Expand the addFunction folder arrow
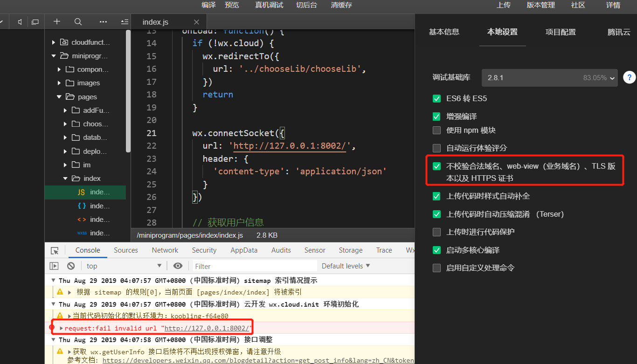The width and height of the screenshot is (637, 364). pos(65,110)
